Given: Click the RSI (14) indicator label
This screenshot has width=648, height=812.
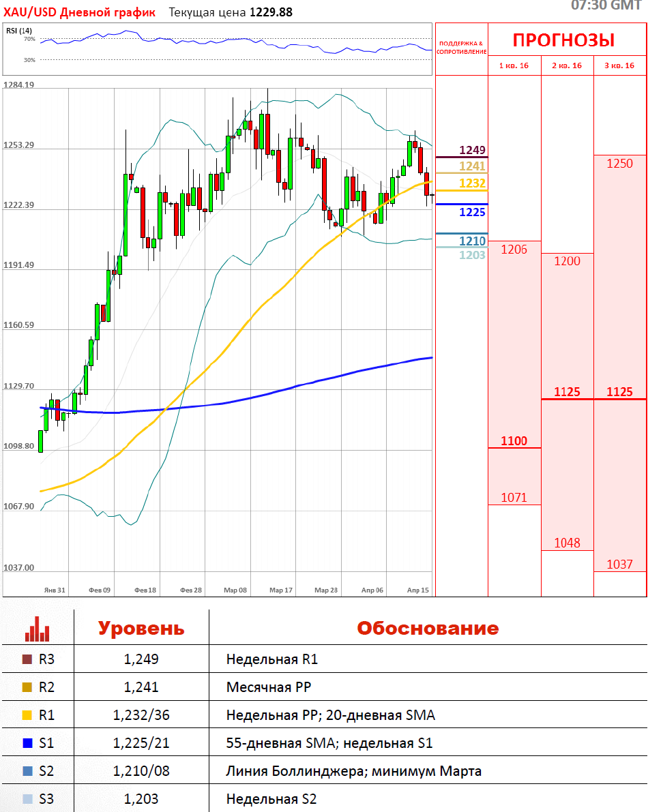Looking at the screenshot, I should [19, 31].
